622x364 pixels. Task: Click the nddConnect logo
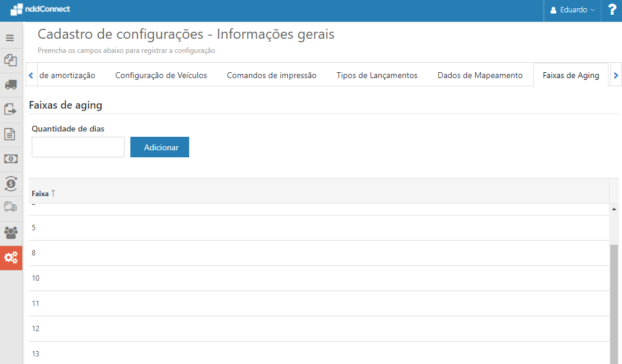[40, 9]
